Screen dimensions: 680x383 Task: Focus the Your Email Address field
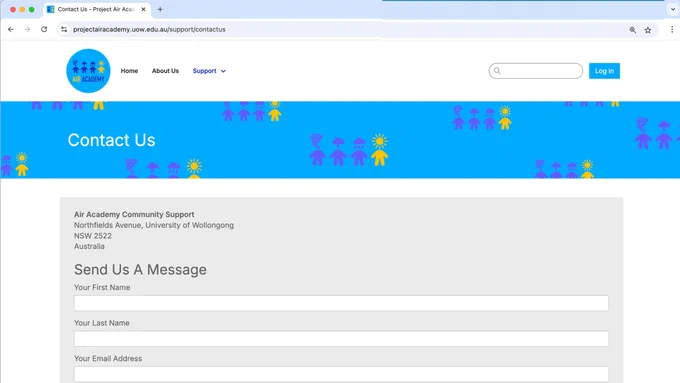pyautogui.click(x=341, y=374)
